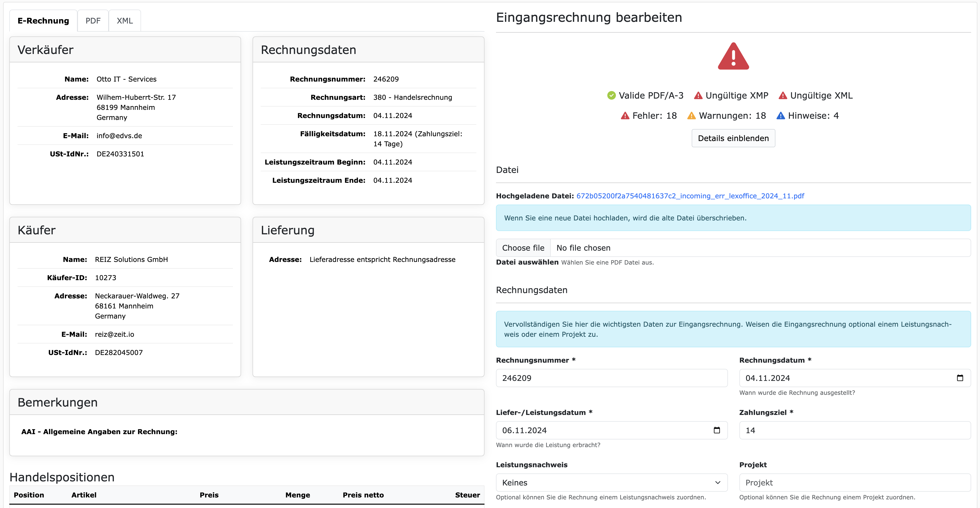
Task: Click the Ungültige XML warning icon
Action: [783, 95]
